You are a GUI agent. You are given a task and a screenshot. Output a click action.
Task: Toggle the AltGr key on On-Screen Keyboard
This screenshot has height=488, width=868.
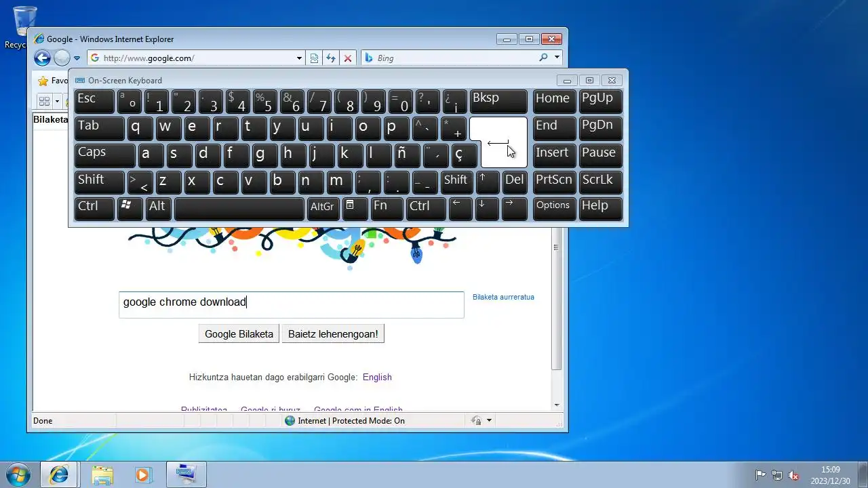pyautogui.click(x=323, y=209)
